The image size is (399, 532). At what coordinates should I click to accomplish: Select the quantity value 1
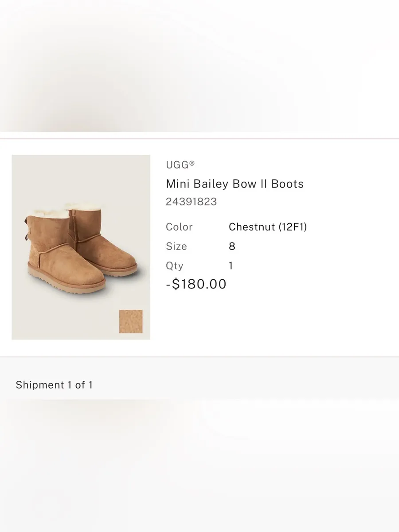231,266
